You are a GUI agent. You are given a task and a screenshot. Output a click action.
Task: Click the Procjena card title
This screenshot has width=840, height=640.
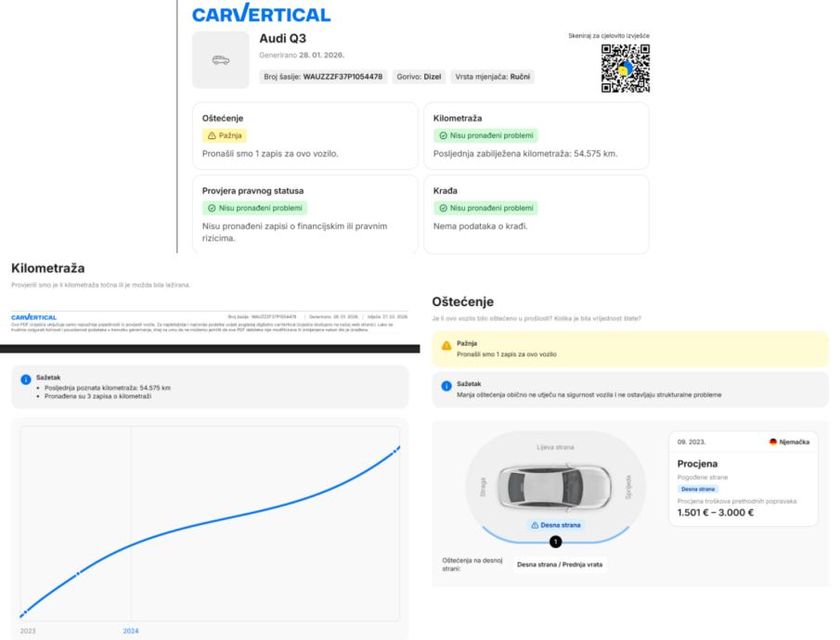pos(697,464)
